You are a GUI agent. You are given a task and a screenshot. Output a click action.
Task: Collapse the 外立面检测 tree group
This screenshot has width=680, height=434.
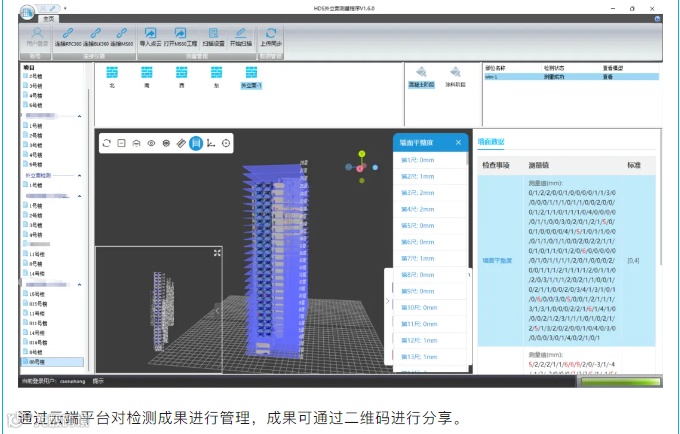coord(79,176)
